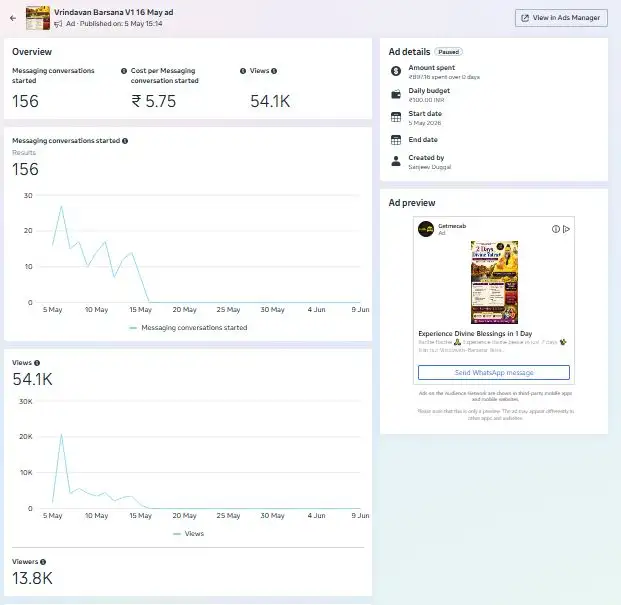
Task: Toggle Messaging conversations started legend entry
Action: point(189,328)
